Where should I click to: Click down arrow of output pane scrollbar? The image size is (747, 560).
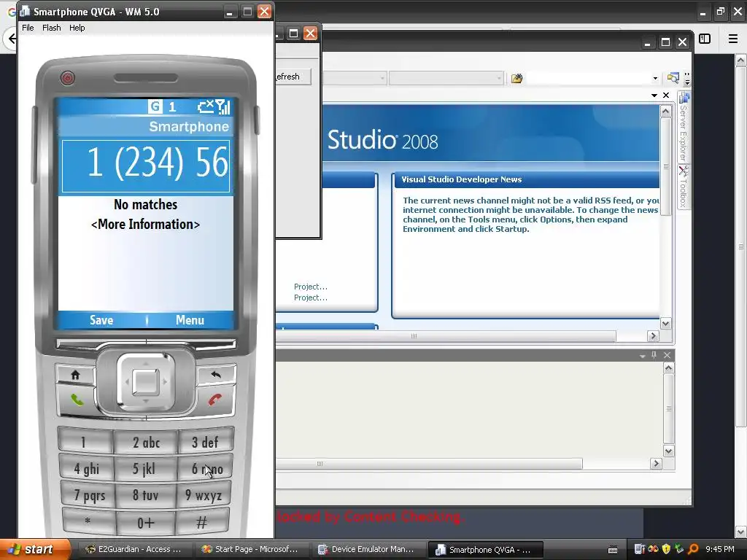point(668,451)
